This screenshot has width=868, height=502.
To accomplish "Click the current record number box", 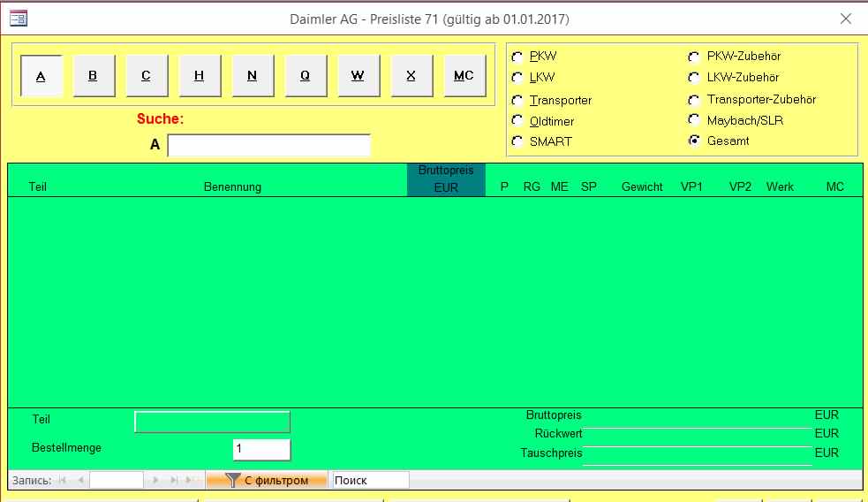I will tap(117, 481).
